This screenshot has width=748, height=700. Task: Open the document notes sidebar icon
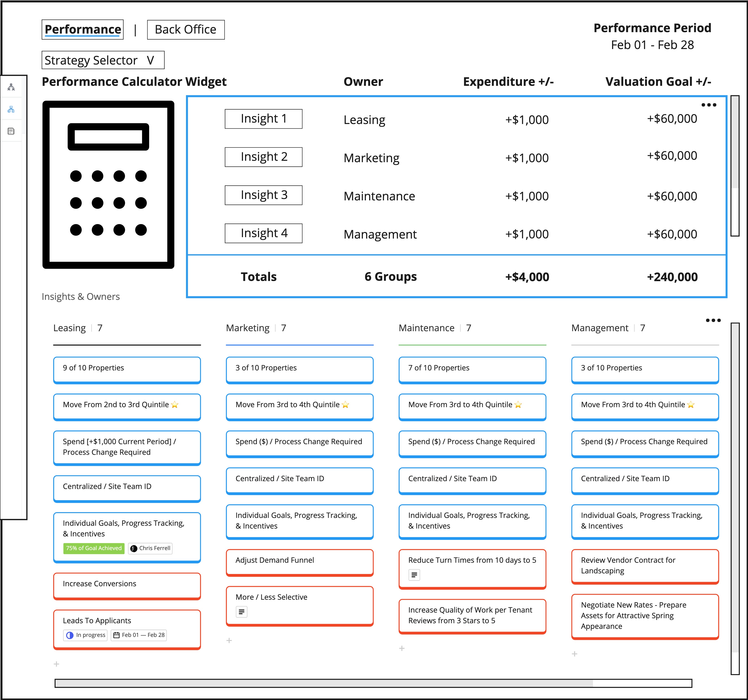click(x=11, y=131)
